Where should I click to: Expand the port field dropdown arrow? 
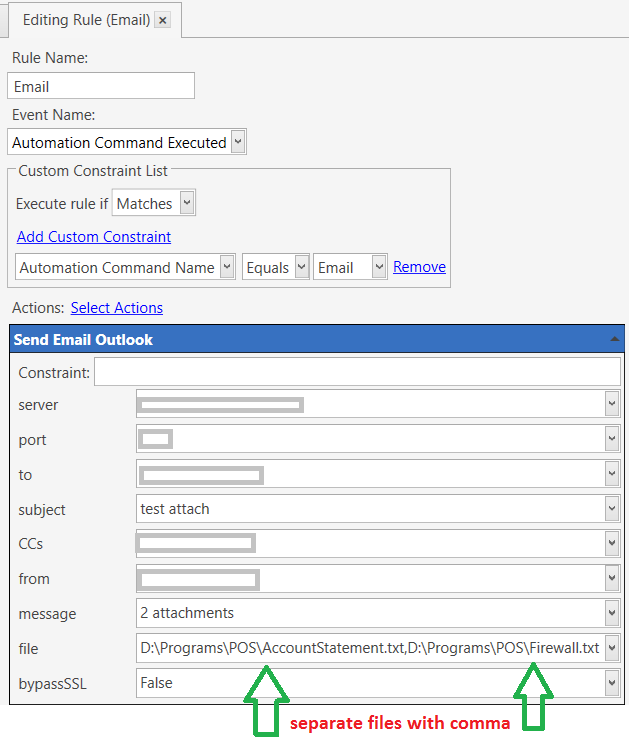(x=612, y=440)
